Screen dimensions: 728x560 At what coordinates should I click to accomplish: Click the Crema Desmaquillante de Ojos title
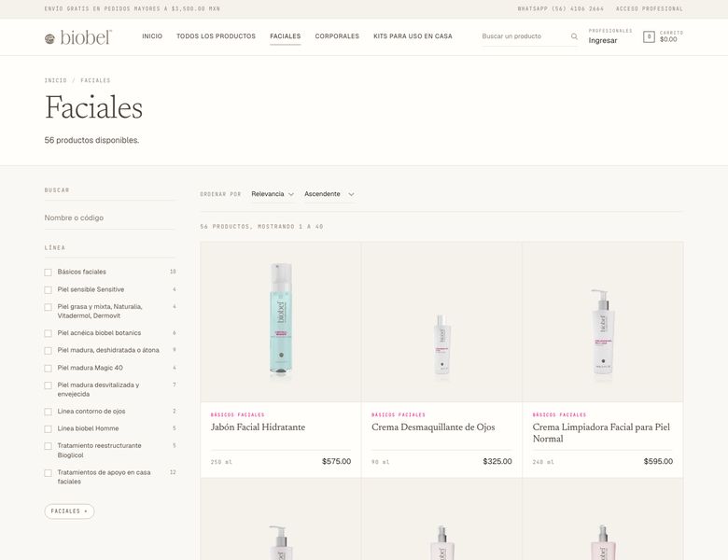pyautogui.click(x=433, y=427)
